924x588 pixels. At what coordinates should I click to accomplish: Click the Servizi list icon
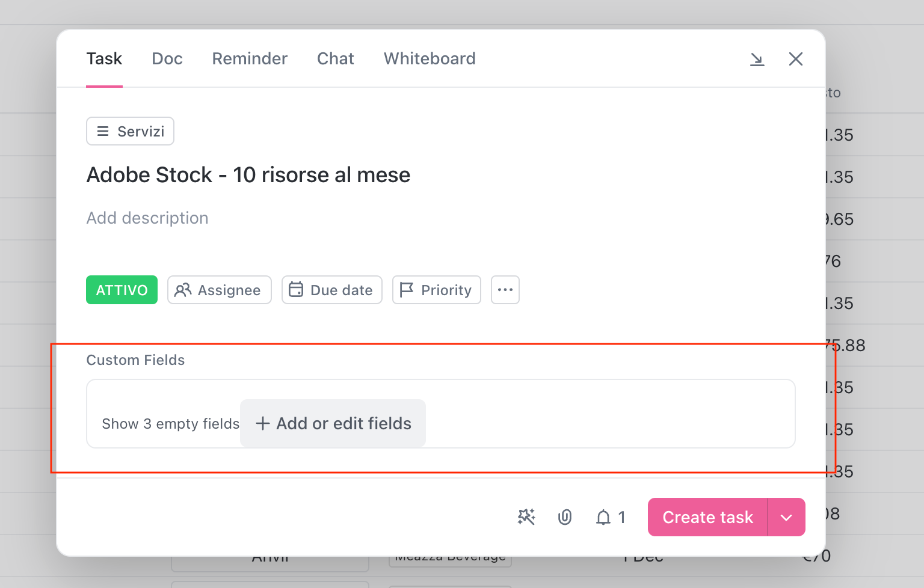click(x=102, y=131)
